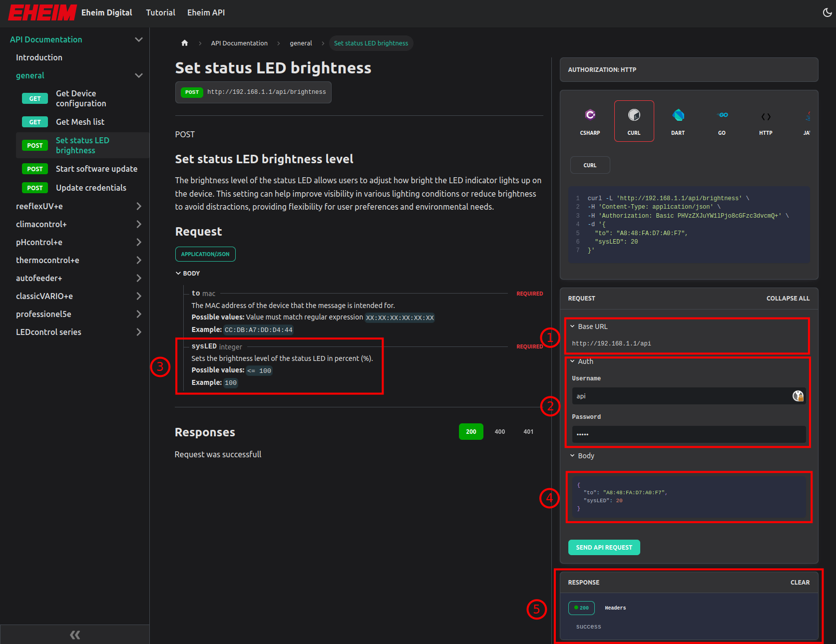Viewport: 836px width, 644px height.
Task: Click 'success' response text
Action: [x=588, y=627]
